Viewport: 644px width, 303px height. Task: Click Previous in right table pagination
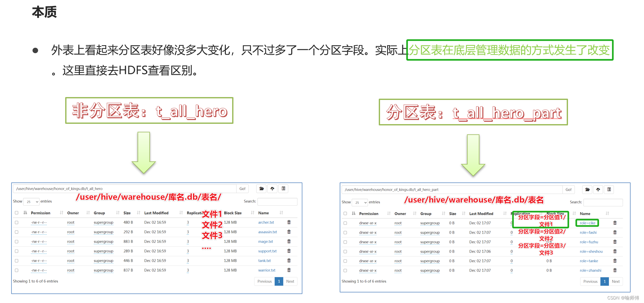coord(590,281)
